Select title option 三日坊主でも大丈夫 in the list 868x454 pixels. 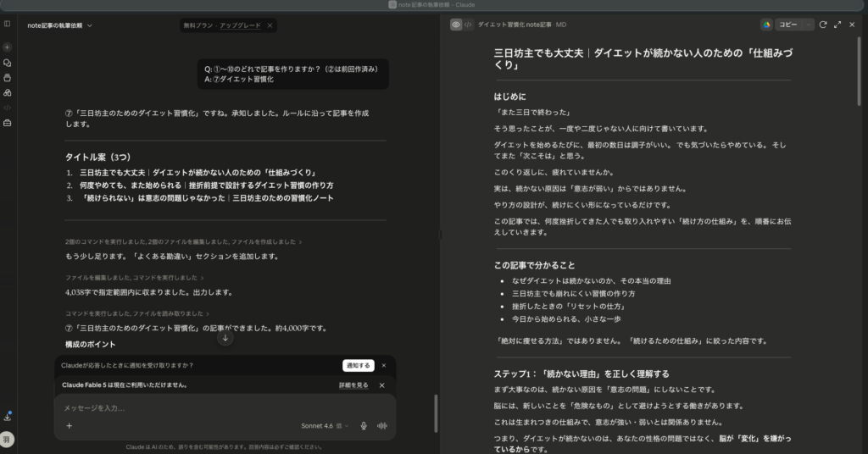[198, 173]
